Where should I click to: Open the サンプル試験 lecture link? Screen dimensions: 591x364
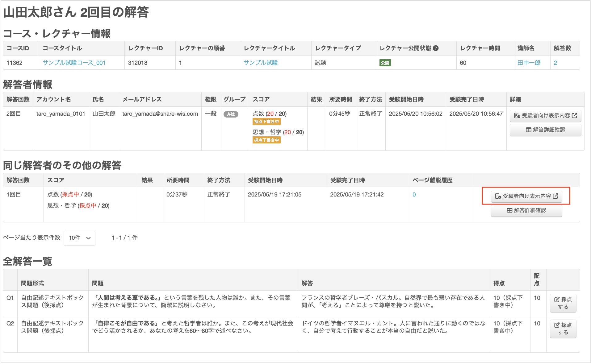click(261, 63)
